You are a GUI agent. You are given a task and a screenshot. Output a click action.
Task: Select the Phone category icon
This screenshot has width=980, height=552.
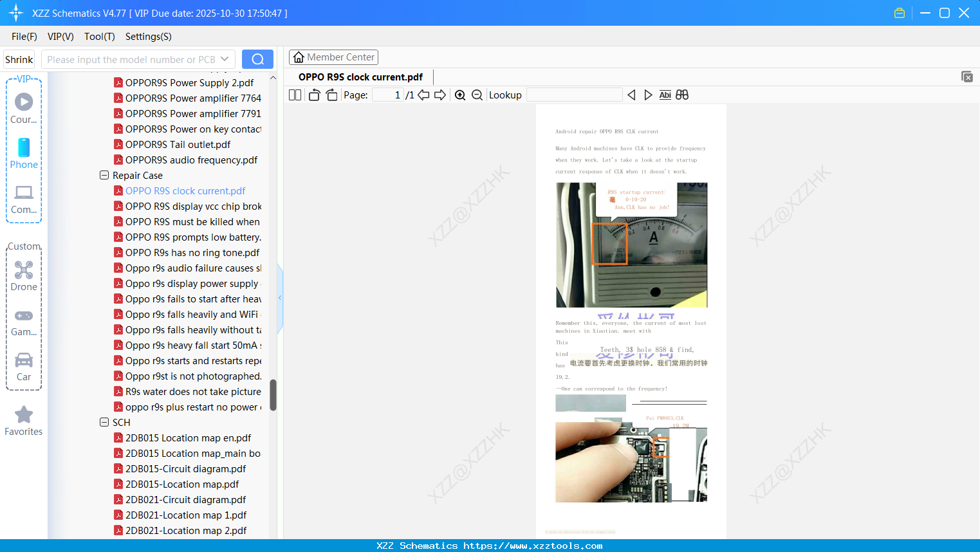tap(24, 147)
